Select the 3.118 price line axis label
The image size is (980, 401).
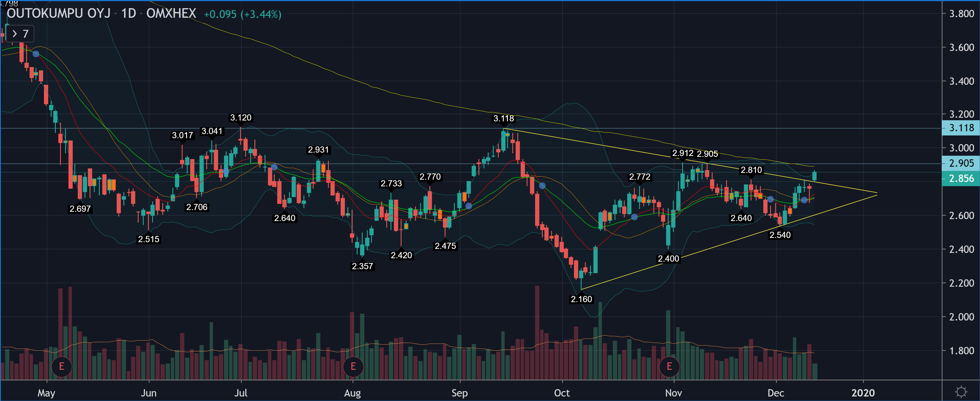(x=961, y=128)
